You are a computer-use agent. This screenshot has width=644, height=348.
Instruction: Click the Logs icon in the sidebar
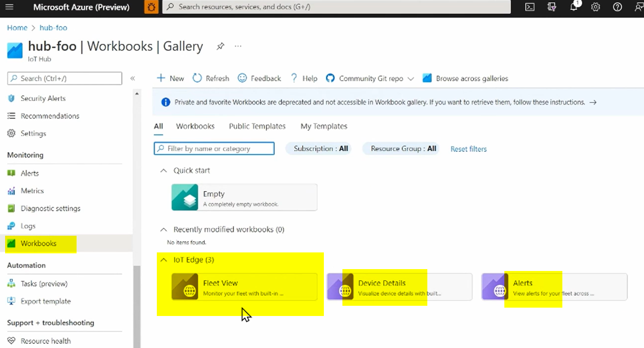(x=12, y=226)
